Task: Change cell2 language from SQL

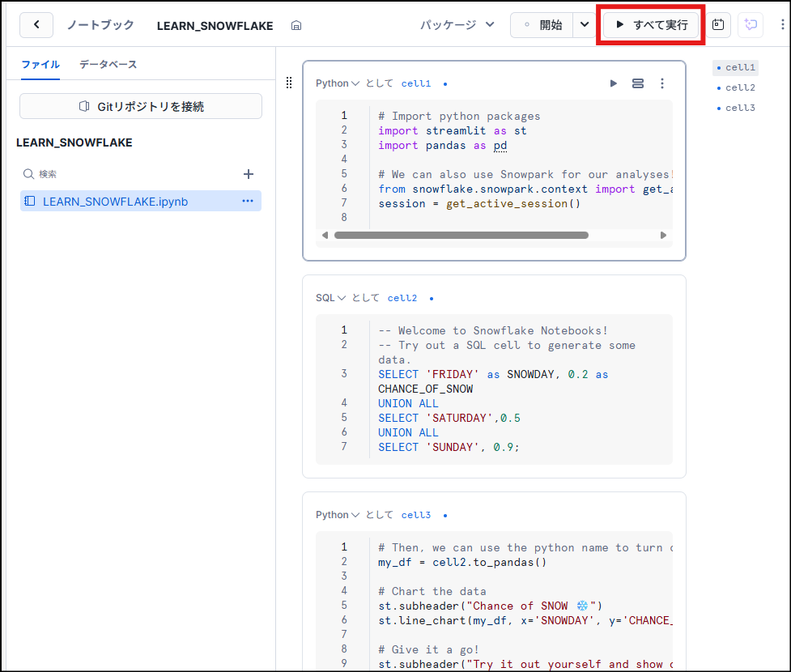Action: tap(330, 298)
